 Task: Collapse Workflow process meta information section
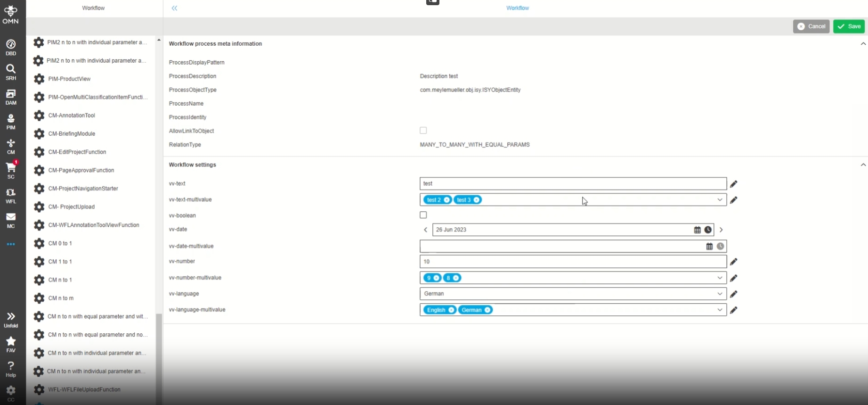tap(863, 44)
